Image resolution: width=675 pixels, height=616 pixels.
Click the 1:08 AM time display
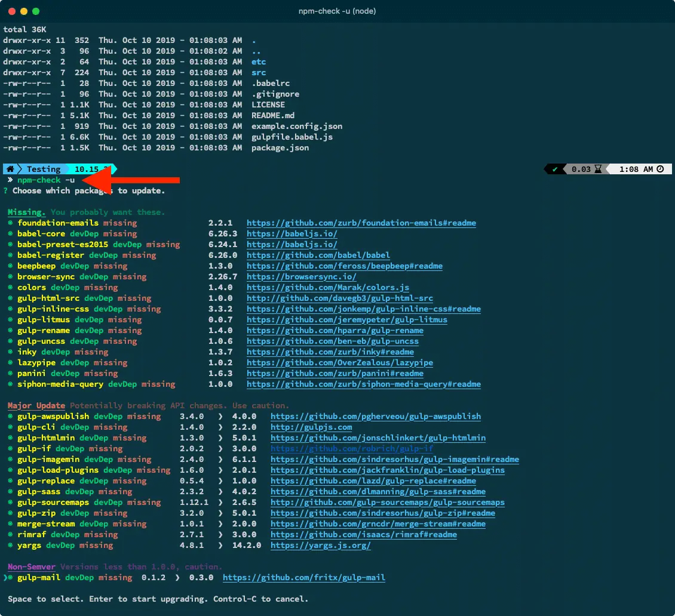point(636,169)
